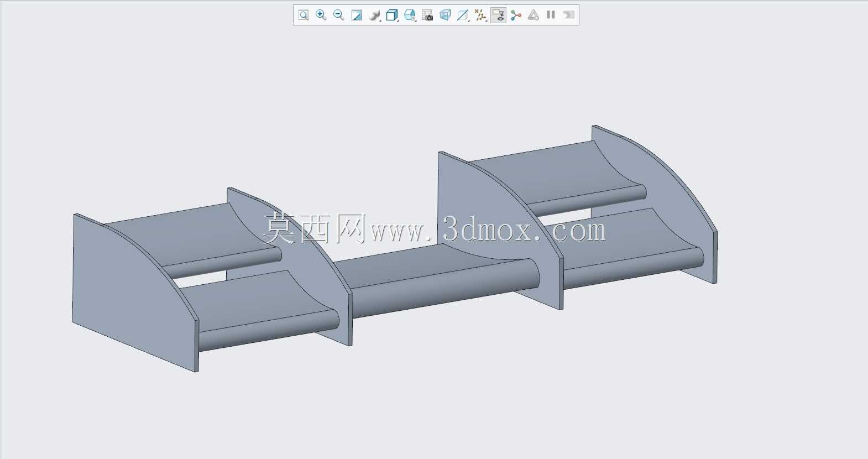Click the greyed triangle simulation icon
The image size is (868, 459).
coord(533,15)
